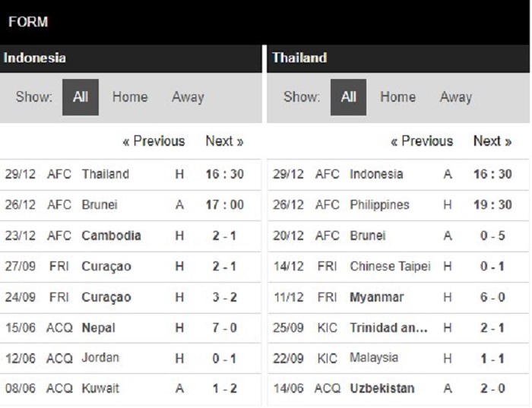This screenshot has height=408, width=532.
Task: Click the Jordan 0-1 result
Action: (224, 358)
